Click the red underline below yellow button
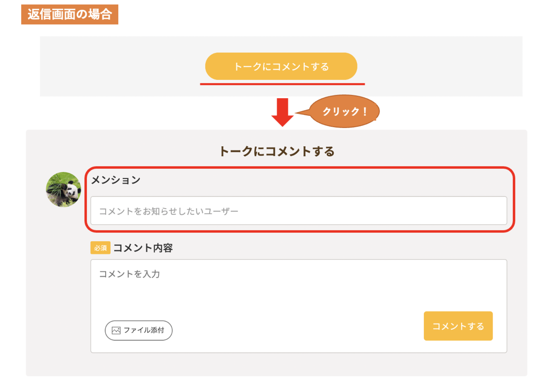The height and width of the screenshot is (392, 554). [282, 84]
